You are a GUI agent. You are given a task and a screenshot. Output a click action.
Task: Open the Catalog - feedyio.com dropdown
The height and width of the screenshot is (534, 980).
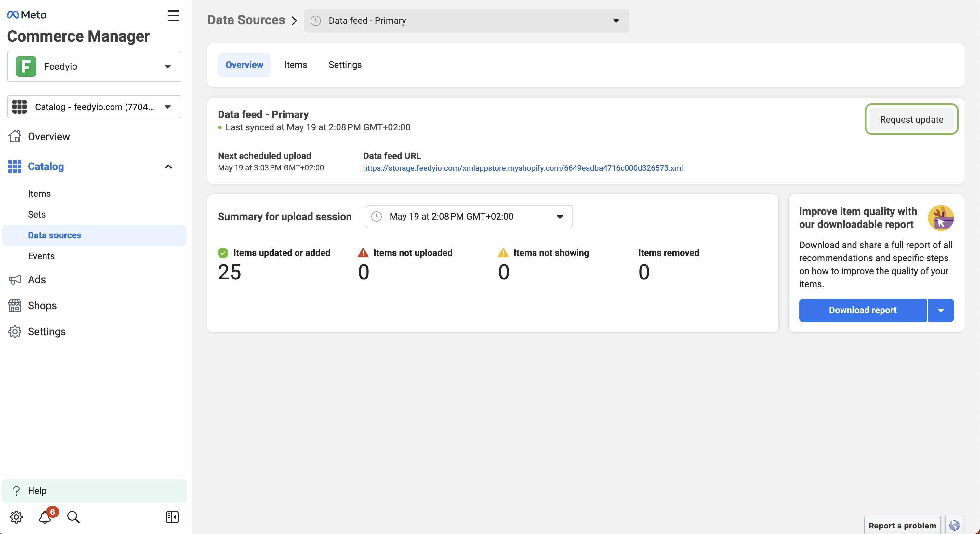[x=94, y=107]
